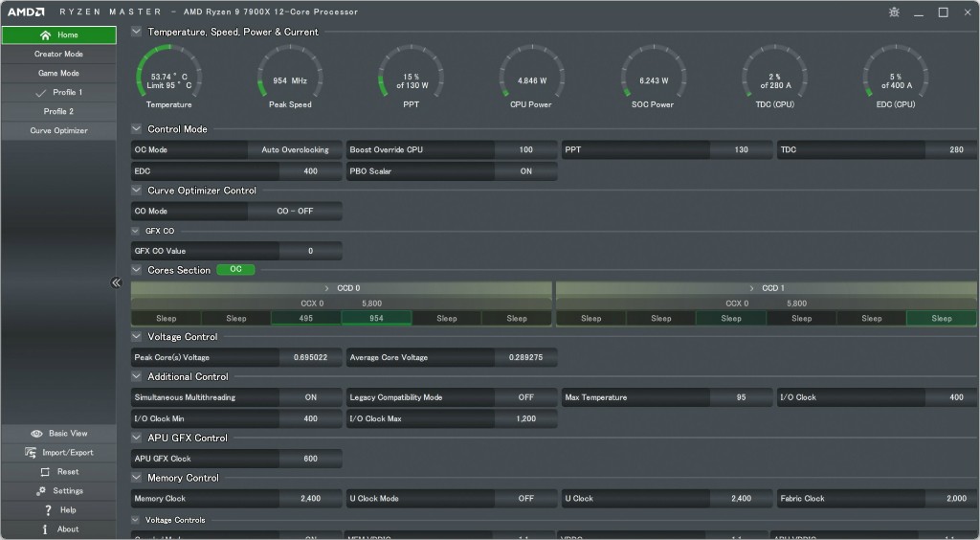
Task: Click the Basic View eye icon
Action: point(36,434)
